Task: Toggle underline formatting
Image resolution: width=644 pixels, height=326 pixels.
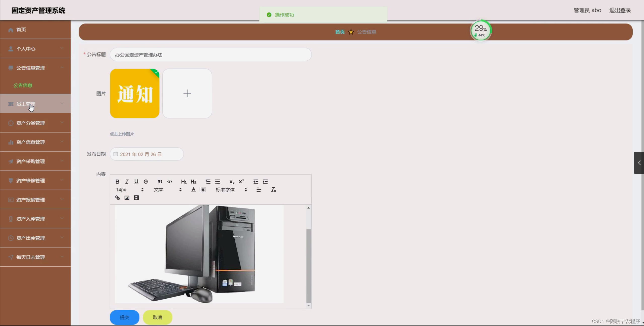Action: tap(136, 182)
